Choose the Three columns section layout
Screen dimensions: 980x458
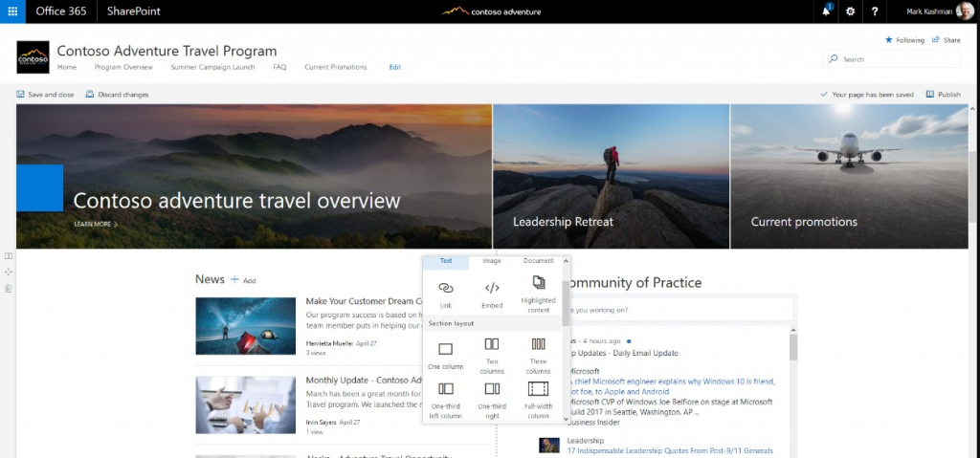point(538,355)
